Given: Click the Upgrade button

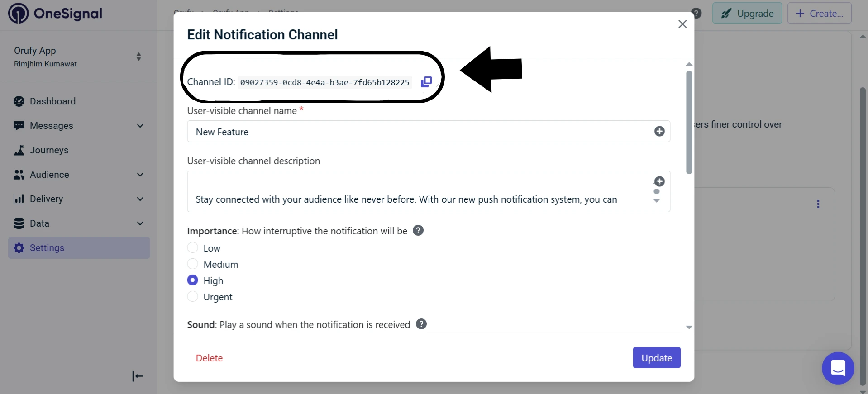Looking at the screenshot, I should (747, 13).
